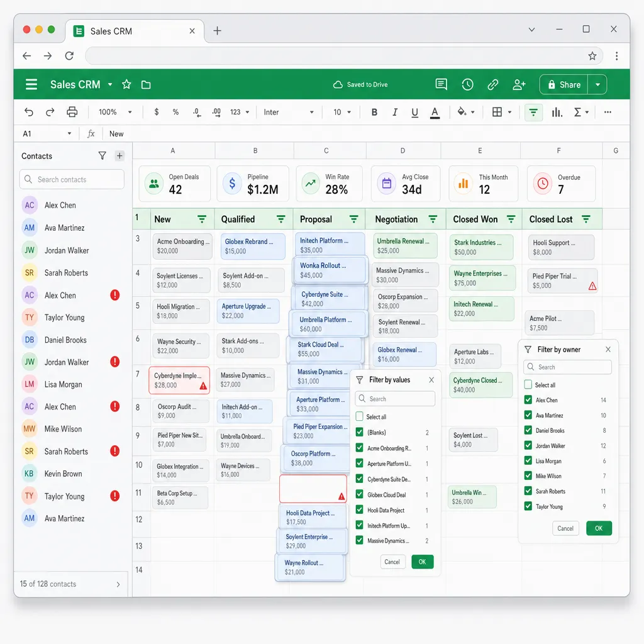Toggle bold formatting
644x644 pixels.
click(x=374, y=112)
